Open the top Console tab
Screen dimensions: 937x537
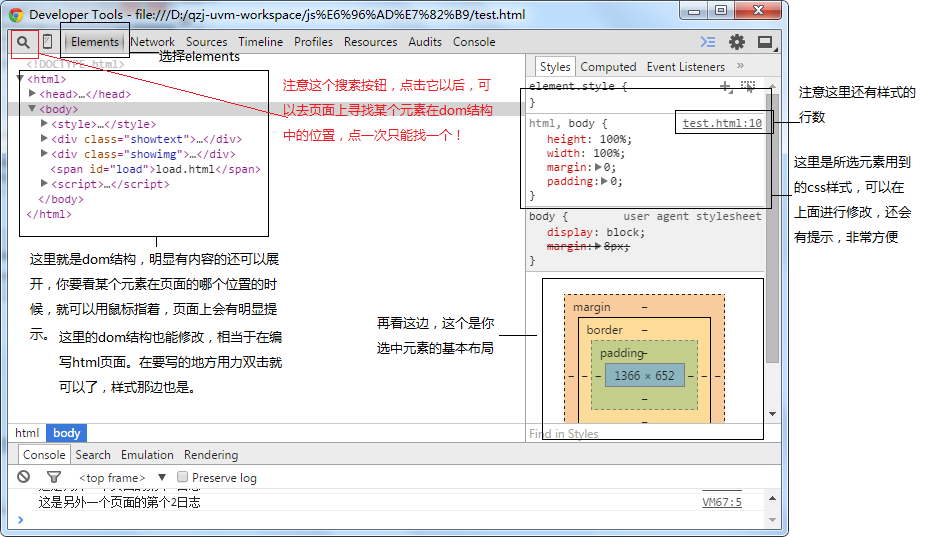[474, 42]
